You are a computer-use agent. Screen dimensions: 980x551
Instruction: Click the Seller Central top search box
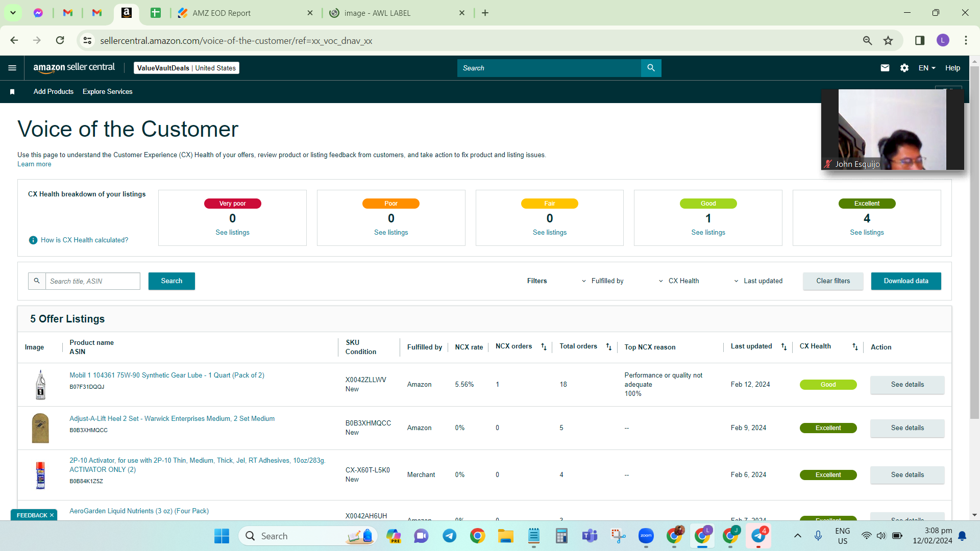pyautogui.click(x=549, y=68)
